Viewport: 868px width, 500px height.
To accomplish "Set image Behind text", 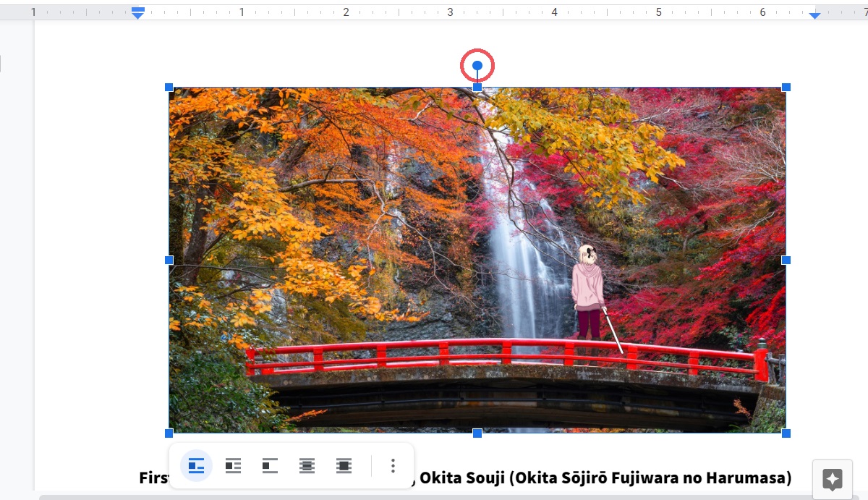I will click(307, 466).
